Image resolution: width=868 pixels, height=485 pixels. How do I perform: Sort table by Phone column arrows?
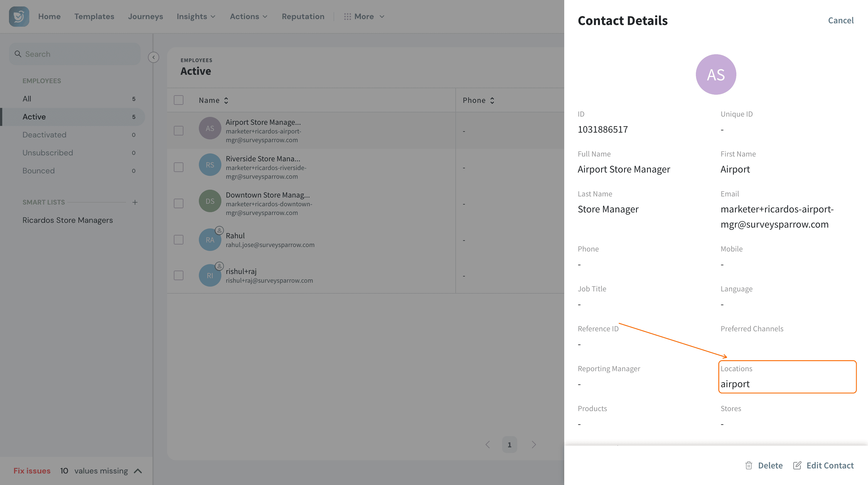click(x=492, y=100)
